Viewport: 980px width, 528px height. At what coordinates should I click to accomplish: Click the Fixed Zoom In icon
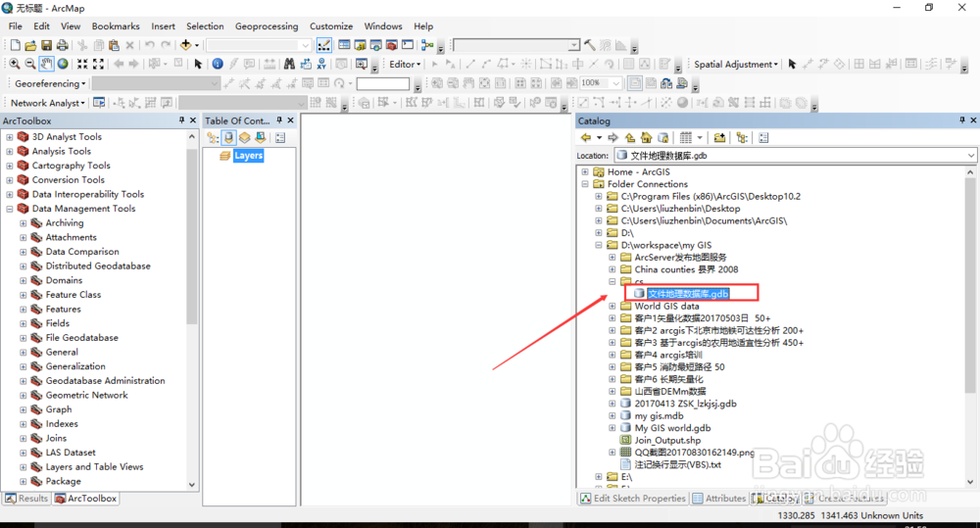(x=82, y=64)
